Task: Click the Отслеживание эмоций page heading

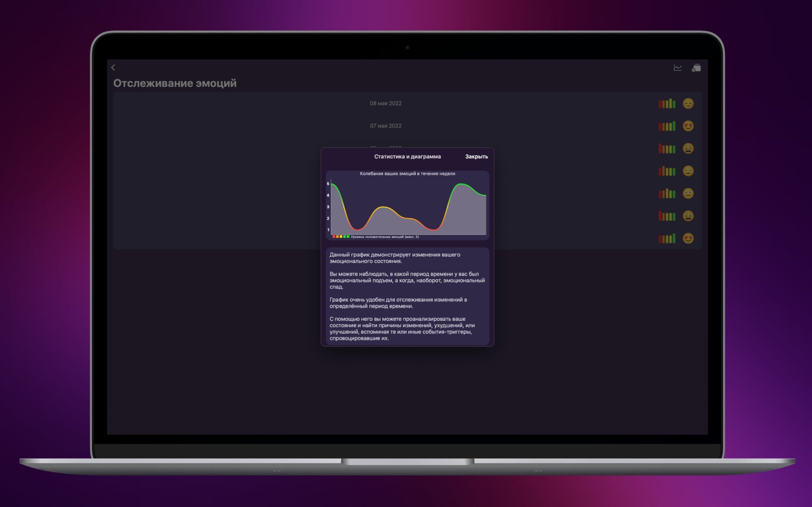Action: tap(175, 83)
